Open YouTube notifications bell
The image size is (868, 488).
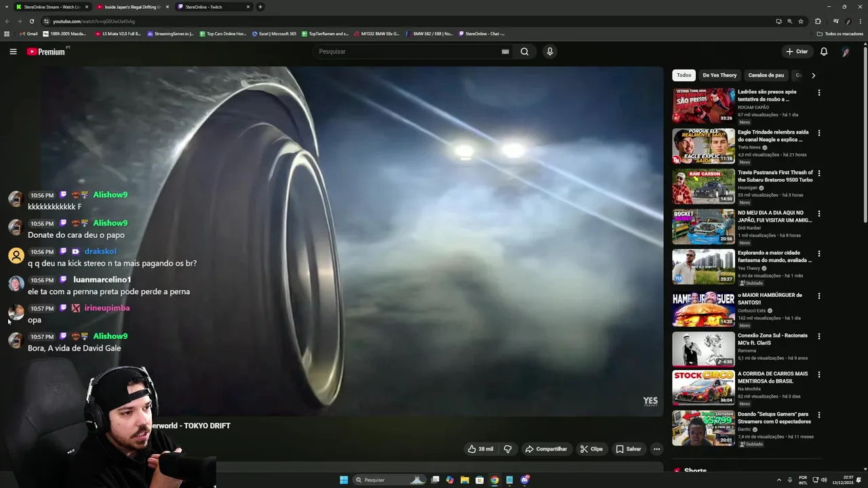click(824, 52)
